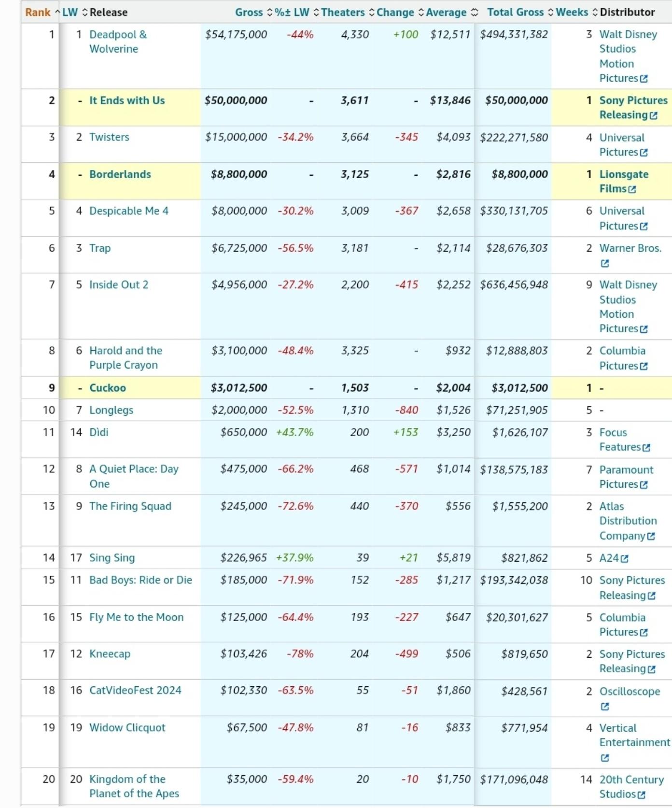Open the Longlegs release link
Screen dimensions: 672x808
tap(111, 410)
